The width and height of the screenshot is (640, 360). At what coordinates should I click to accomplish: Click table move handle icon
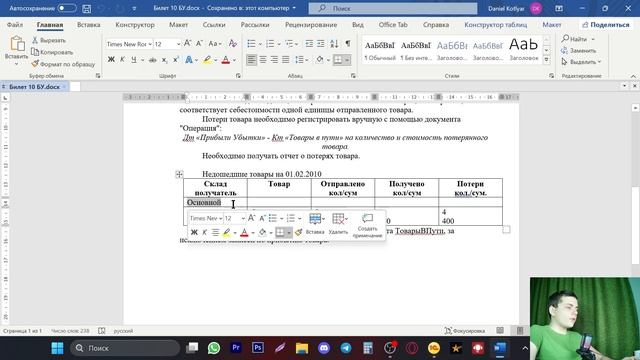tap(179, 174)
